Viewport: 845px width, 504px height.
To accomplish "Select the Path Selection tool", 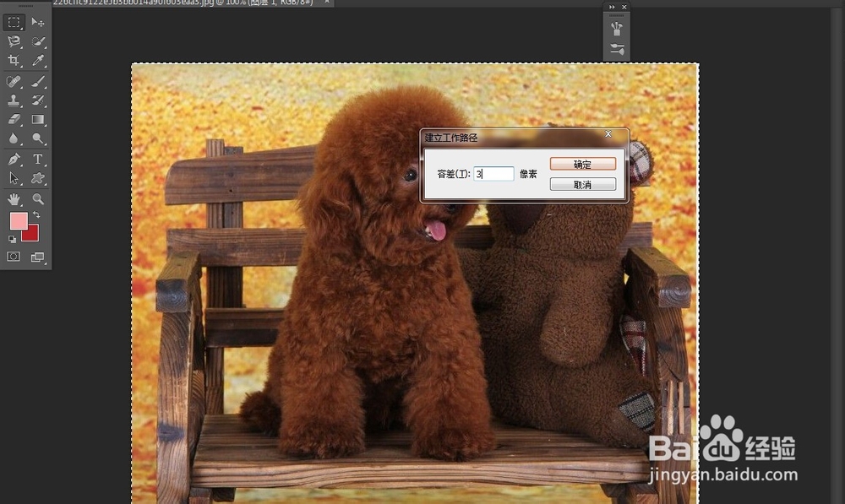I will [14, 178].
